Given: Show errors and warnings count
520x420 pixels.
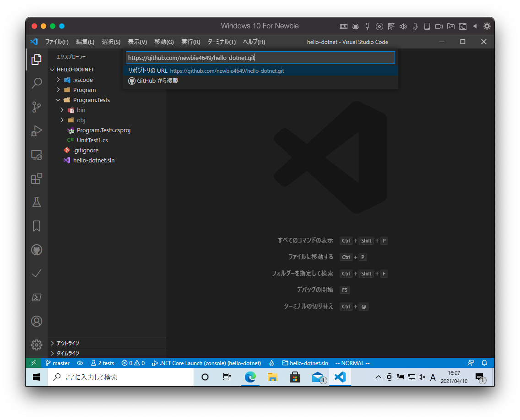Looking at the screenshot, I should tap(133, 363).
